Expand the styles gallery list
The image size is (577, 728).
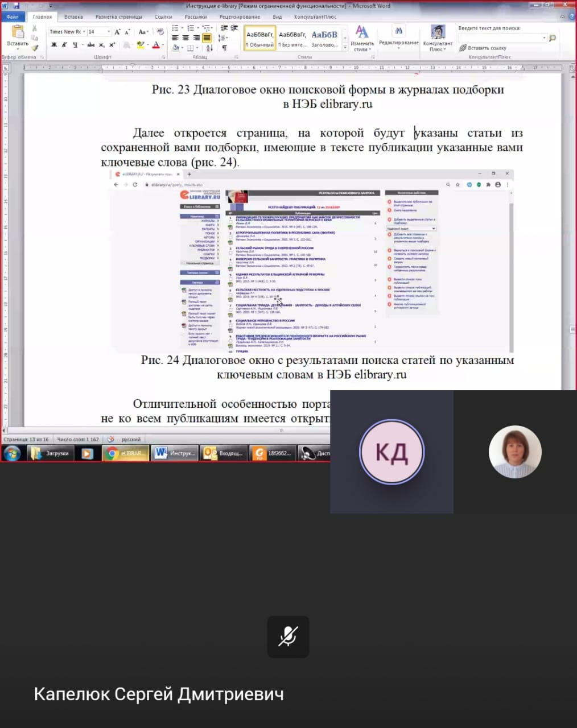click(345, 48)
